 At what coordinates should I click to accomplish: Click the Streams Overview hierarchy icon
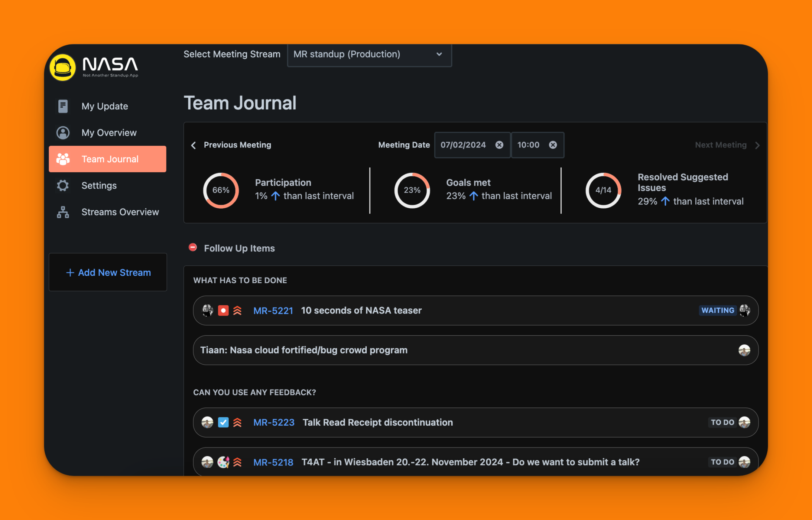point(63,212)
